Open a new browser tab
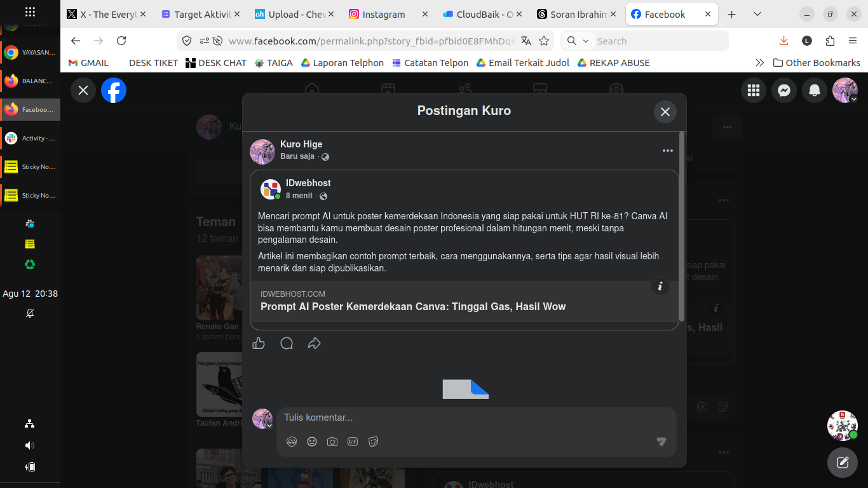This screenshot has height=488, width=868. pyautogui.click(x=731, y=14)
